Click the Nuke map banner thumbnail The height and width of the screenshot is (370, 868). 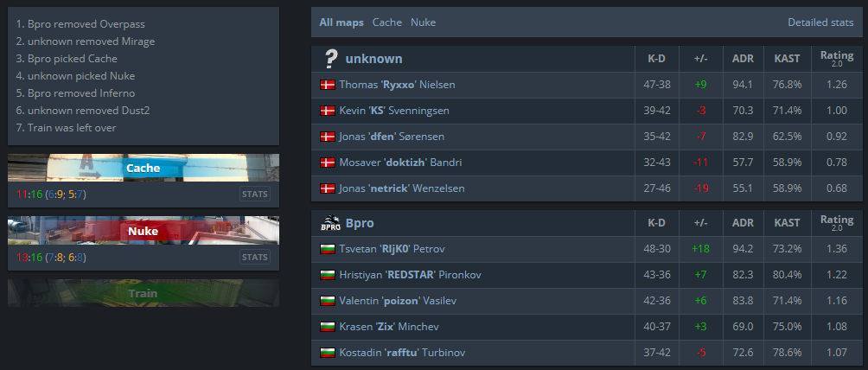tap(144, 231)
